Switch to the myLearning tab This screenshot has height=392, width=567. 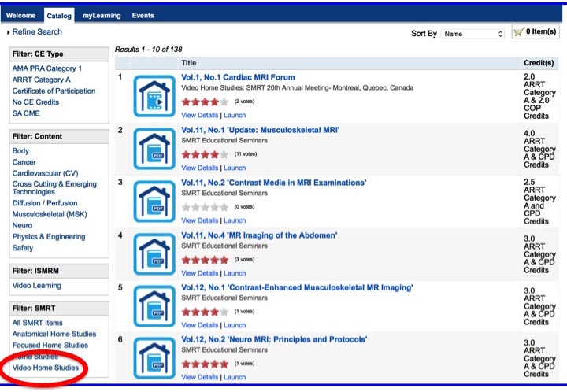point(101,15)
